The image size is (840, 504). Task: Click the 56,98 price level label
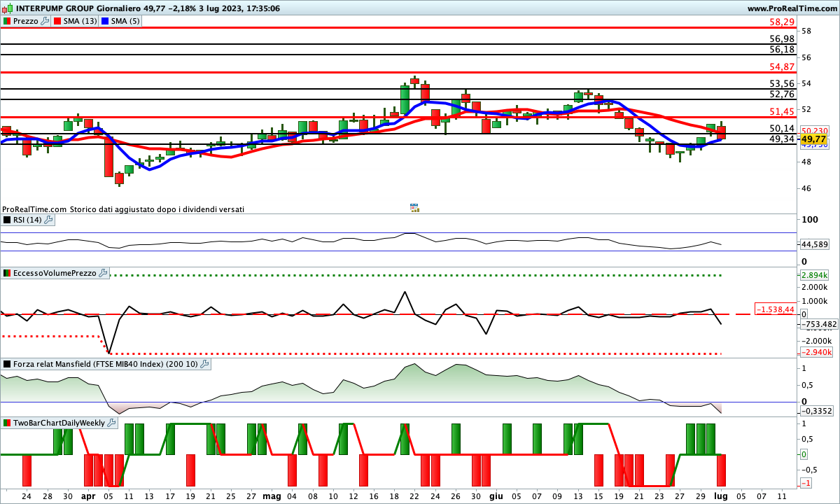[x=781, y=38]
